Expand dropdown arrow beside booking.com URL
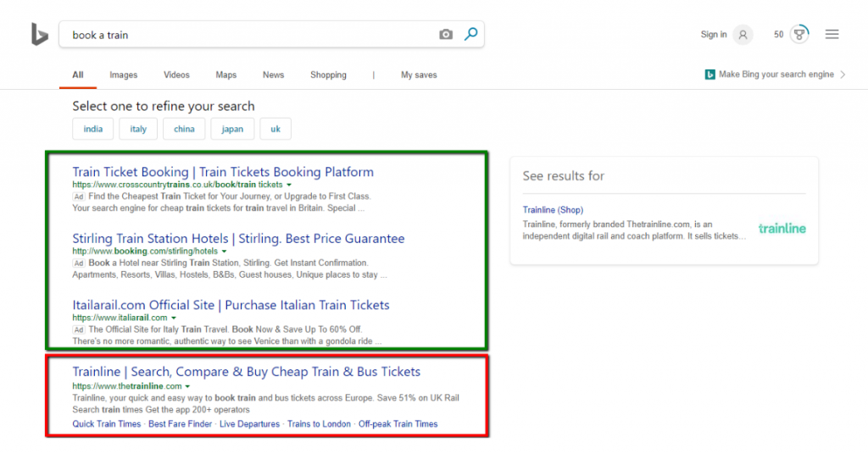Viewport: 868px width, 454px height. click(224, 251)
